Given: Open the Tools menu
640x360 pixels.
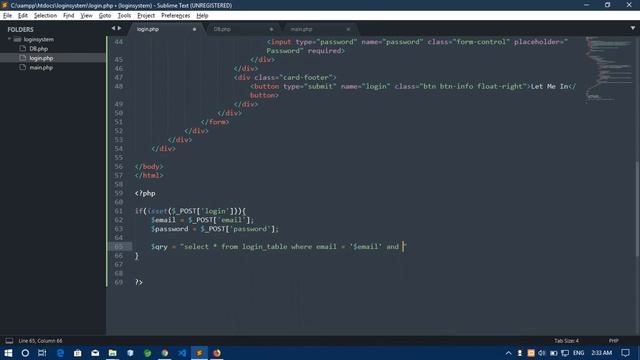Looking at the screenshot, I should (x=124, y=16).
